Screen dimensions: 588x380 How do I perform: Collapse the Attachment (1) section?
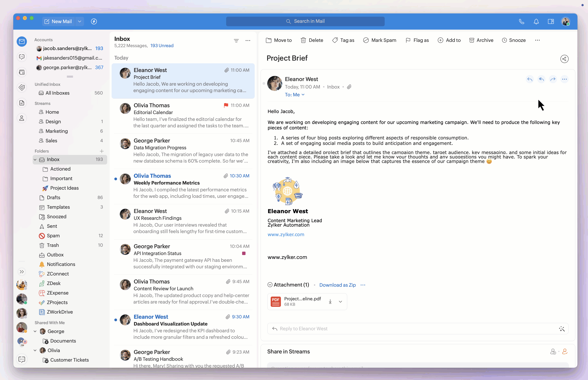270,285
